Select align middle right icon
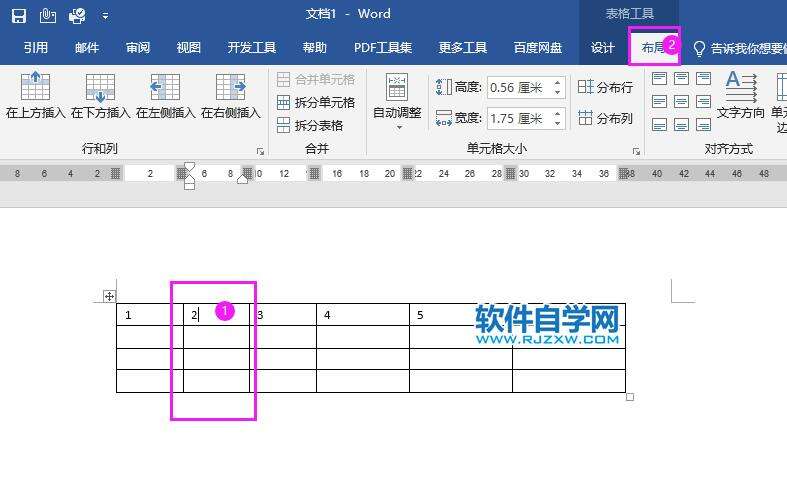The width and height of the screenshot is (787, 486). (x=703, y=101)
